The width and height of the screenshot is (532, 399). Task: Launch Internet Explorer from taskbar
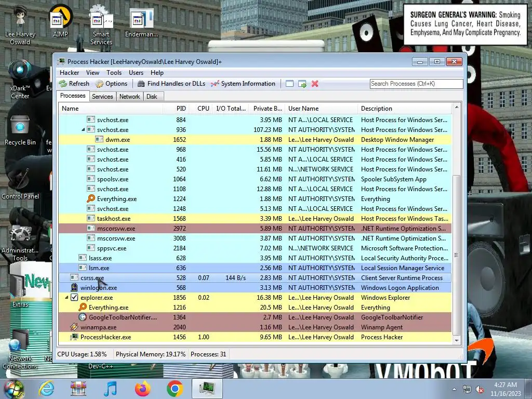[x=46, y=389]
